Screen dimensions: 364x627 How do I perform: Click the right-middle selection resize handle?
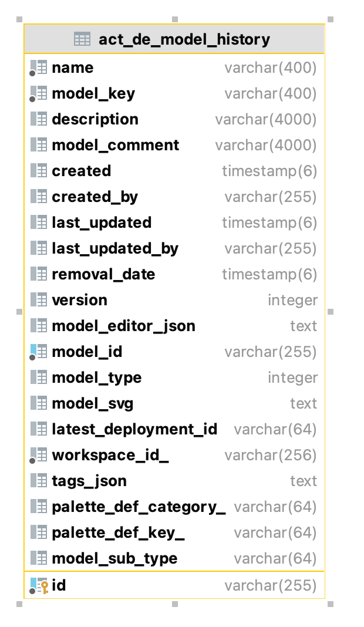pyautogui.click(x=331, y=312)
